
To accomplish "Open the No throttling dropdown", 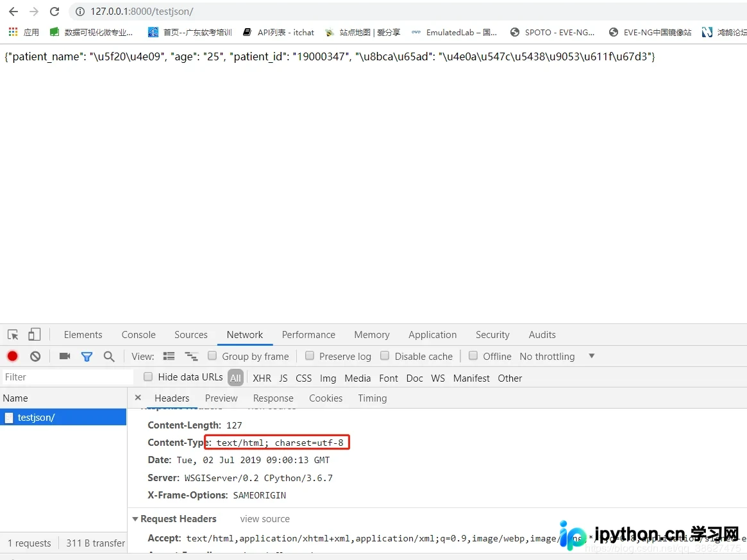I will (x=557, y=356).
